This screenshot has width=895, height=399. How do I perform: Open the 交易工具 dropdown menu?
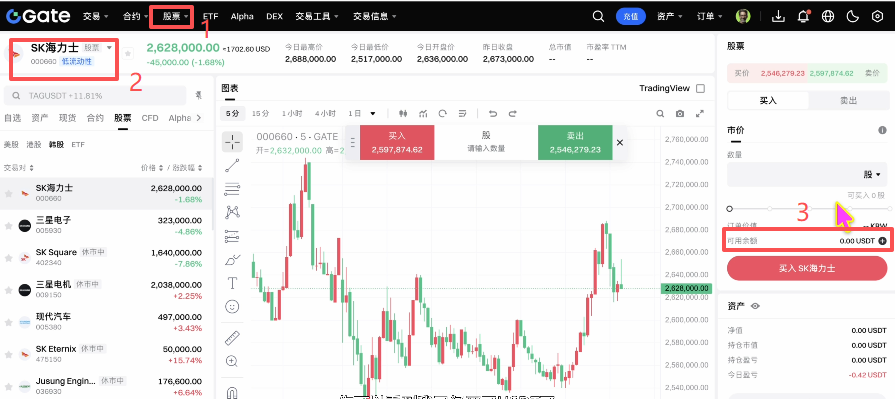317,17
